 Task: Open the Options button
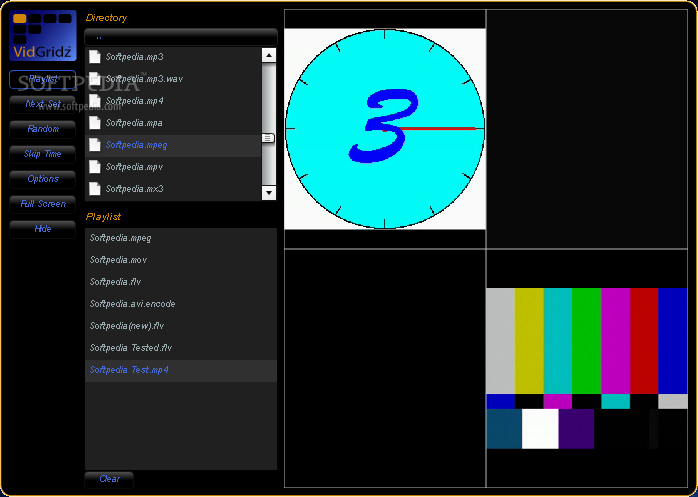(43, 179)
